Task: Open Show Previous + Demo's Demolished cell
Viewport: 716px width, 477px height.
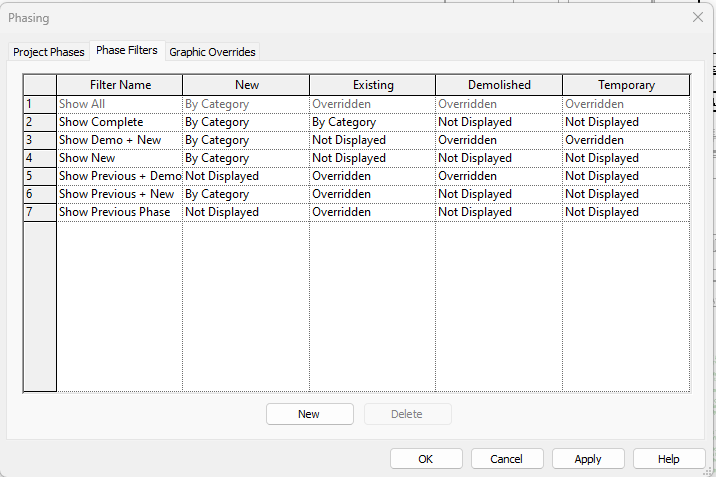Action: [499, 176]
